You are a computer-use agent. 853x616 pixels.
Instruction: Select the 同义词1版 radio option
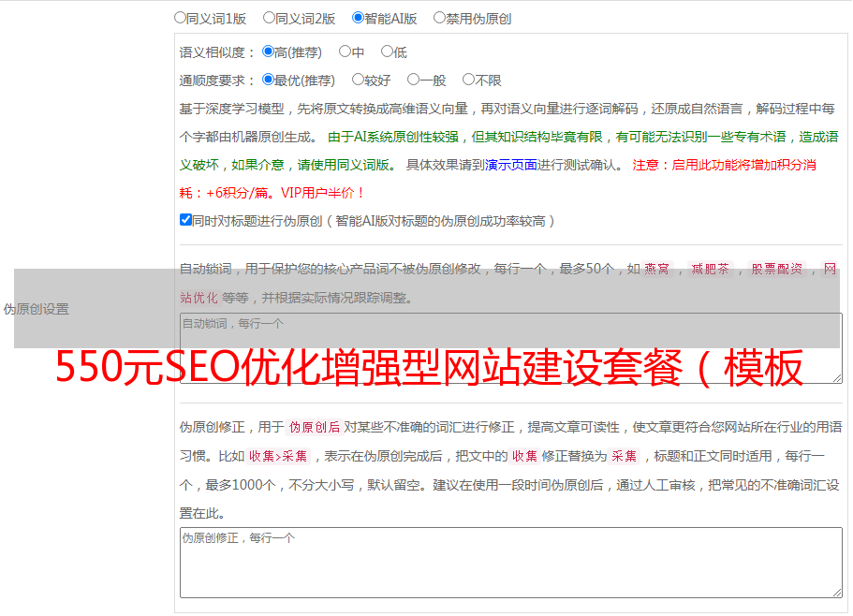(x=181, y=18)
